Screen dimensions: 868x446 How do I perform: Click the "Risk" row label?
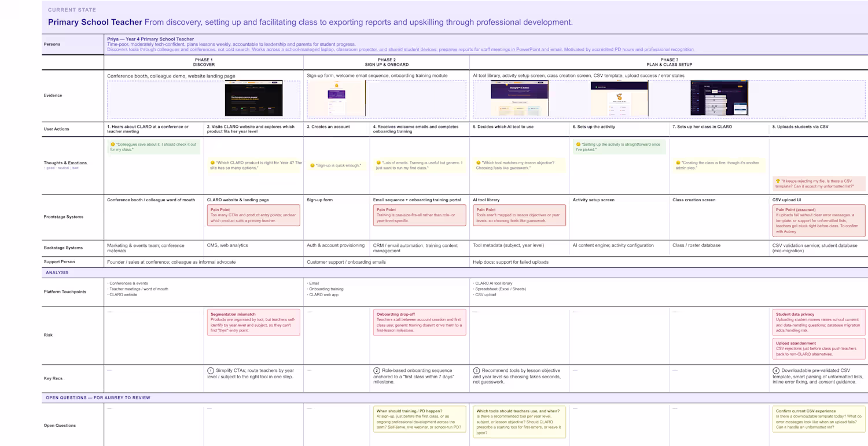(48, 335)
